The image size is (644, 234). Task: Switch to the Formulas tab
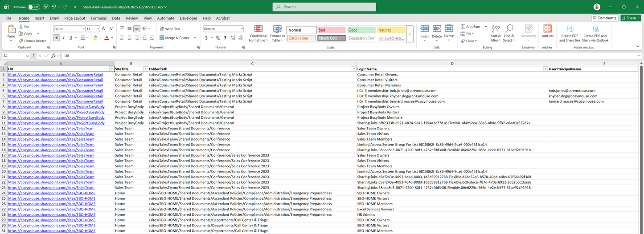pyautogui.click(x=99, y=18)
